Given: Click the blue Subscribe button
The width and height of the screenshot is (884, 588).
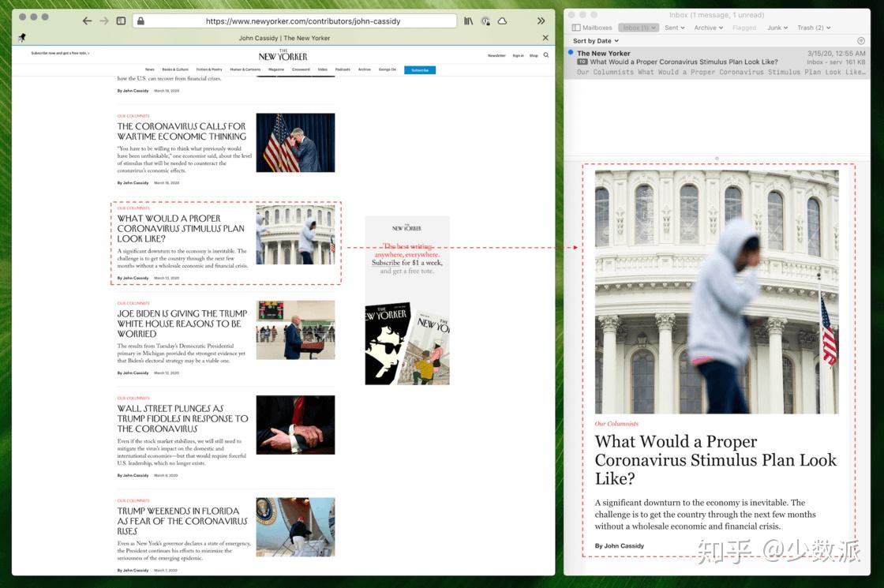Looking at the screenshot, I should [x=420, y=70].
